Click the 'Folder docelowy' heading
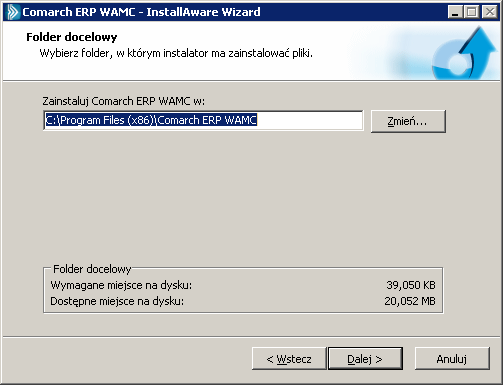 (x=72, y=37)
